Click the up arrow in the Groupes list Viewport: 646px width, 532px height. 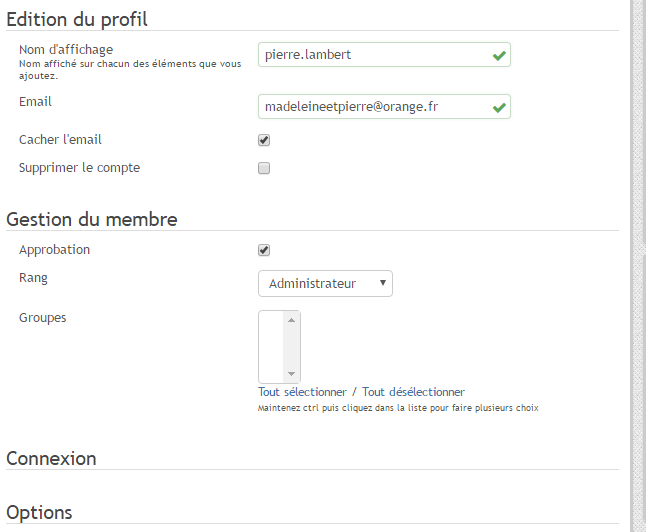coord(291,320)
